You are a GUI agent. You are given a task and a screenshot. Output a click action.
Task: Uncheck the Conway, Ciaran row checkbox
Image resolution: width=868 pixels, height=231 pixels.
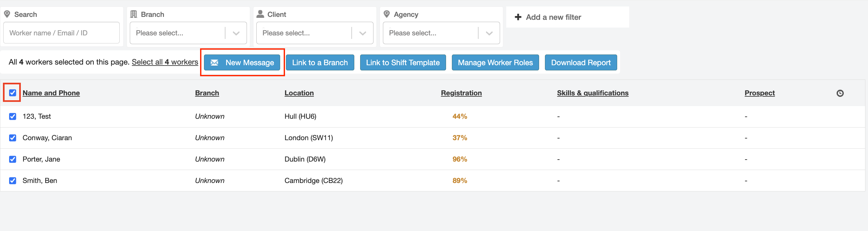click(12, 138)
